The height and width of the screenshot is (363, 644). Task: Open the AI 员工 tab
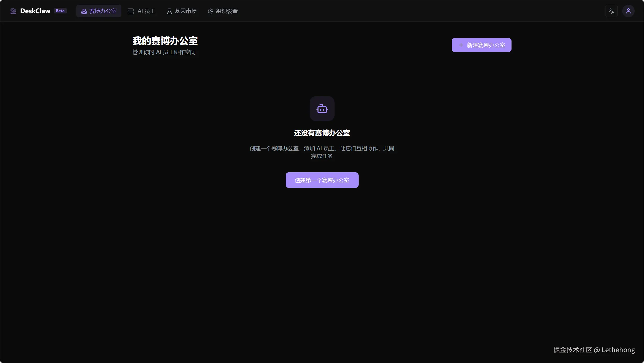click(x=146, y=11)
